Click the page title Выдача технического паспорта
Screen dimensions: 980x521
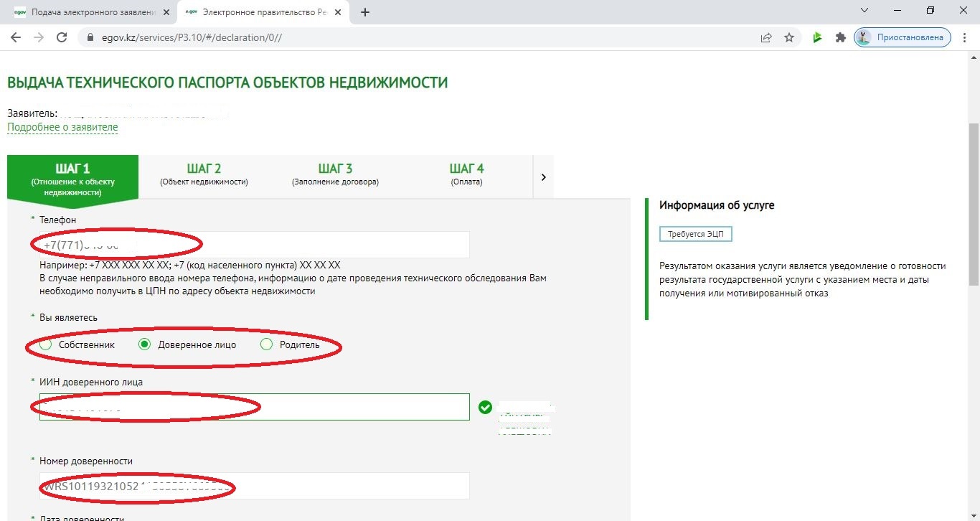point(227,83)
